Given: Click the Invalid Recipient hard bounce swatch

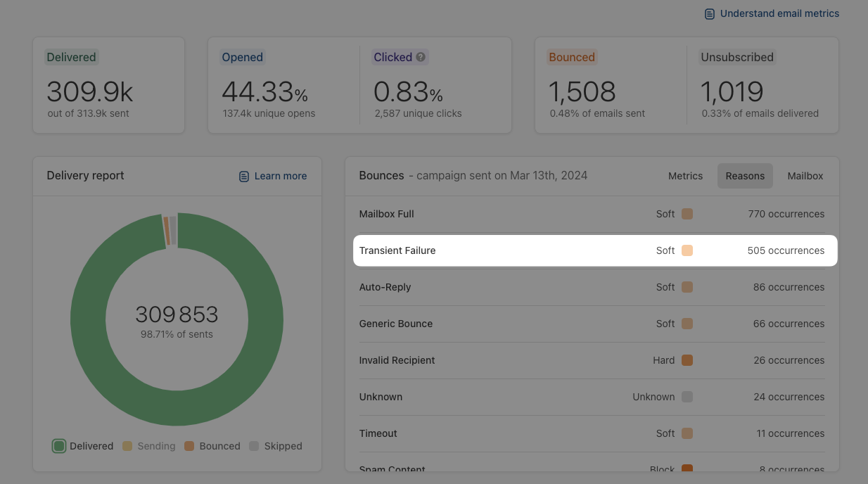Looking at the screenshot, I should (687, 360).
